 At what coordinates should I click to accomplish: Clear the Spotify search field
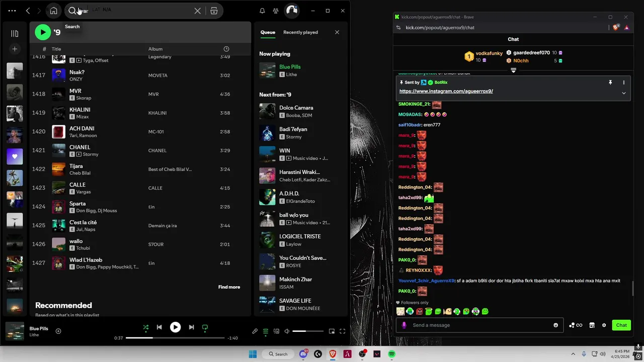(x=198, y=11)
